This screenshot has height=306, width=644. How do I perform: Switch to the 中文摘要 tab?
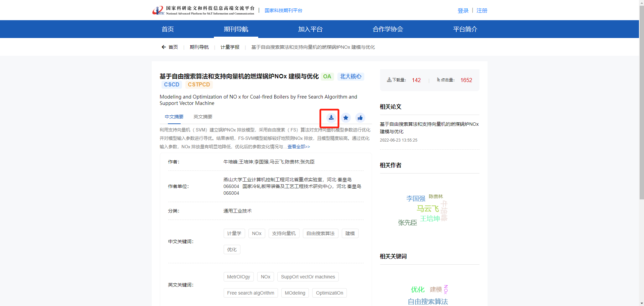point(174,117)
